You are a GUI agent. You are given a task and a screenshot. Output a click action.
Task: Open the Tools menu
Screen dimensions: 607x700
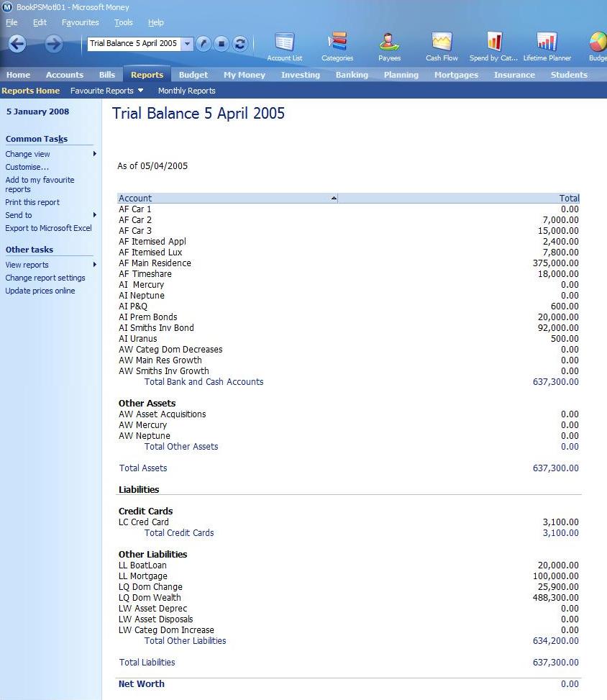click(124, 22)
